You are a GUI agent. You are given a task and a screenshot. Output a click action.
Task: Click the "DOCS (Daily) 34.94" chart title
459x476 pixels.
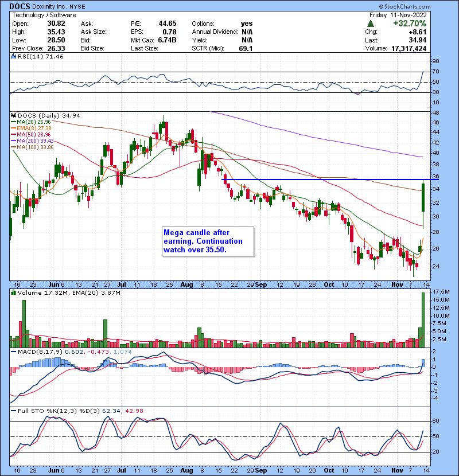tap(49, 116)
